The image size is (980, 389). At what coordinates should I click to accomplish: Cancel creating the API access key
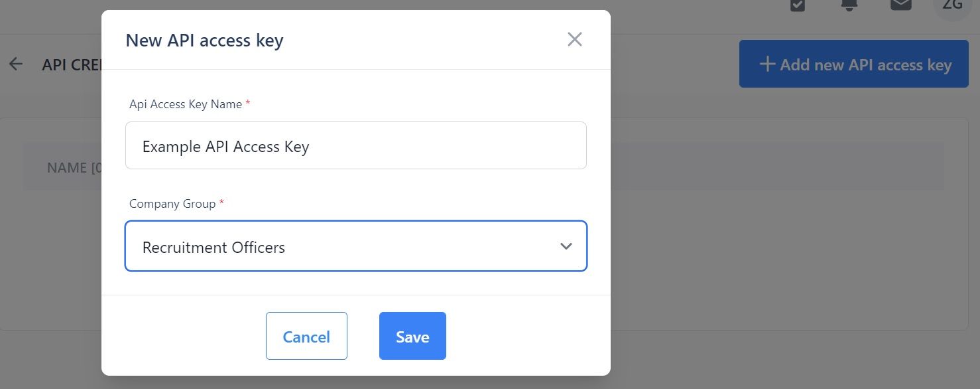(x=306, y=336)
